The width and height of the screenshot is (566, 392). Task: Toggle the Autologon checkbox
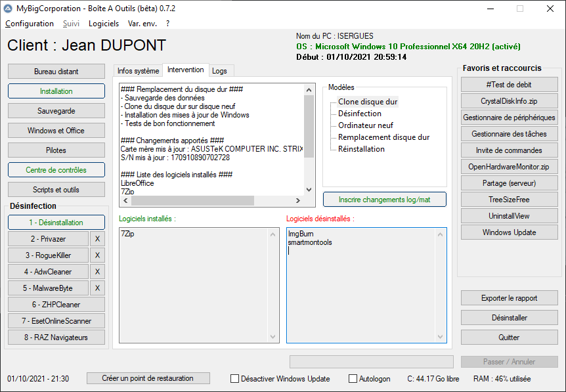353,379
